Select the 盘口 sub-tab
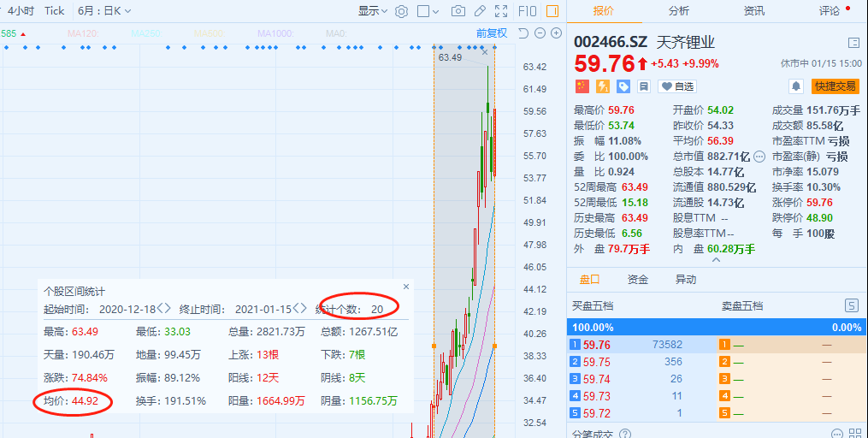 pyautogui.click(x=589, y=280)
